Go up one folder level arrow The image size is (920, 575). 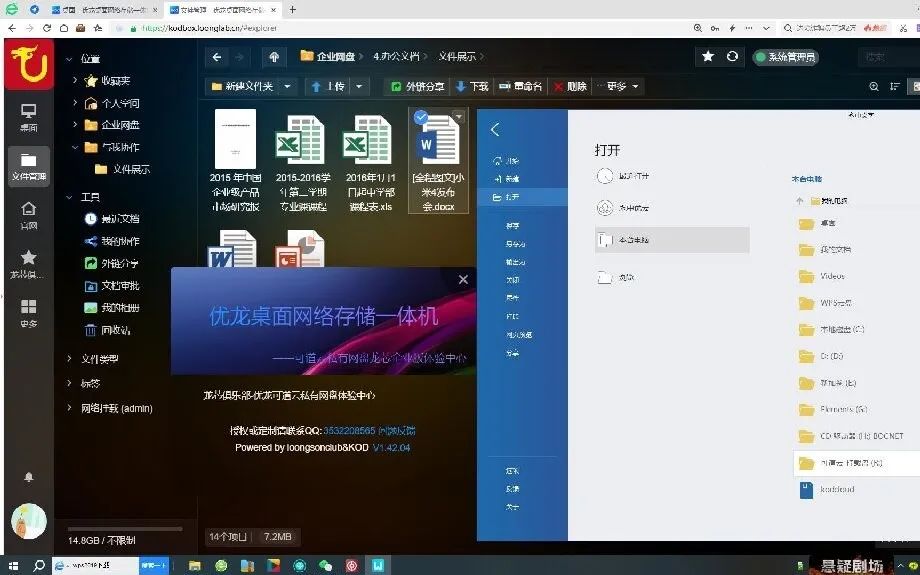[274, 57]
